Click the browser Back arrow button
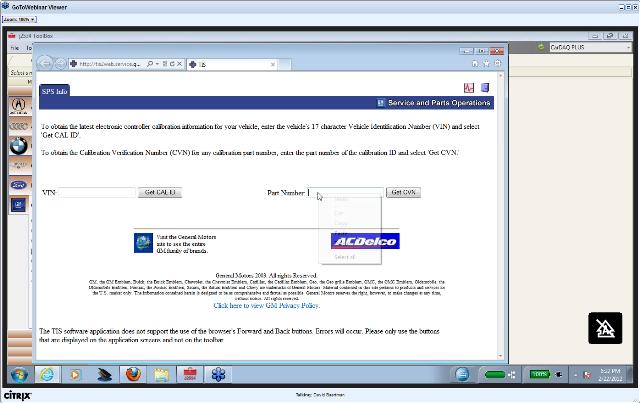The height and width of the screenshot is (403, 640). [x=45, y=63]
